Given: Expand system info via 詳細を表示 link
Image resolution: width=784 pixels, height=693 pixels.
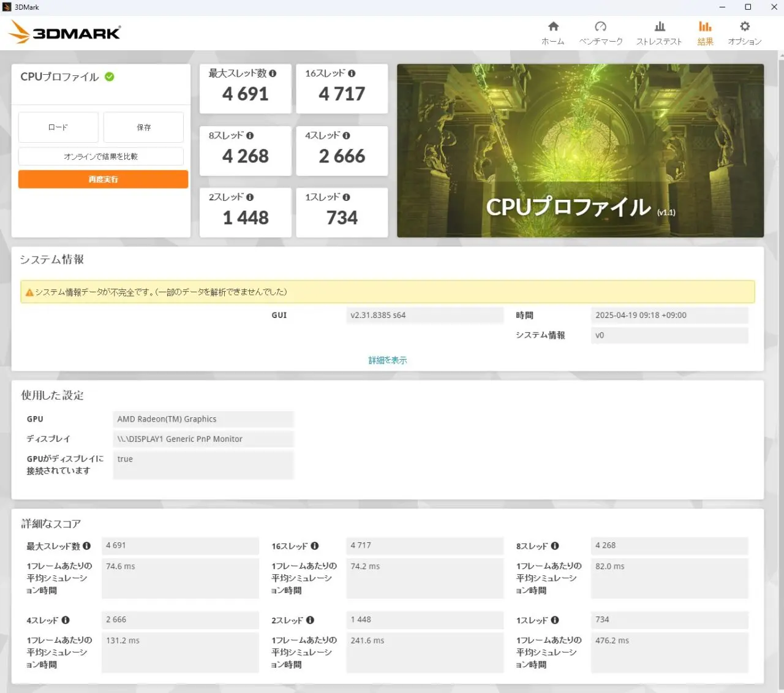Looking at the screenshot, I should tap(387, 360).
